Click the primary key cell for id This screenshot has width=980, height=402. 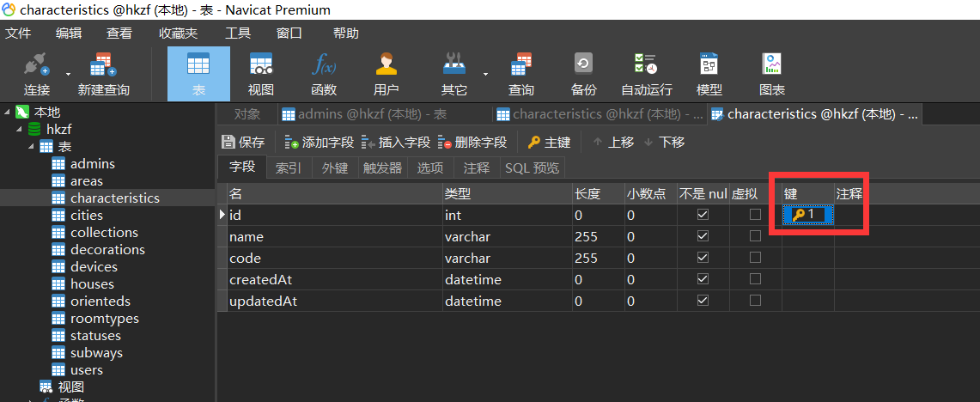[808, 215]
